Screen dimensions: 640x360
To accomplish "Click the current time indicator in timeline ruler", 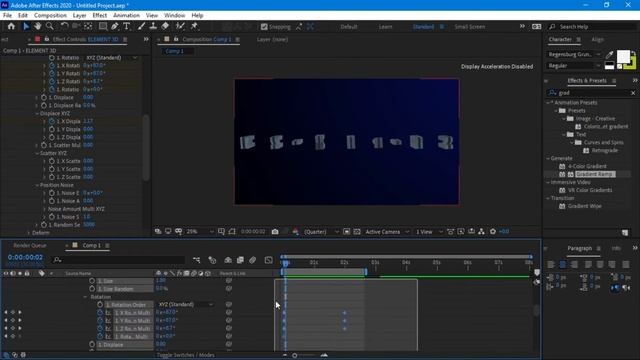I will (x=285, y=263).
